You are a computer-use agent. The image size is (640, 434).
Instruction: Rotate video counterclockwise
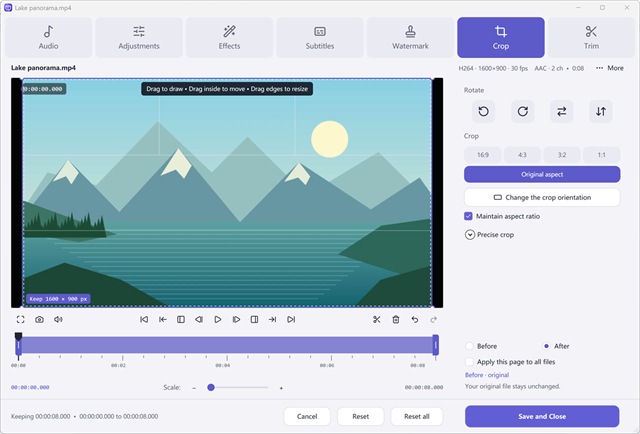(x=483, y=111)
